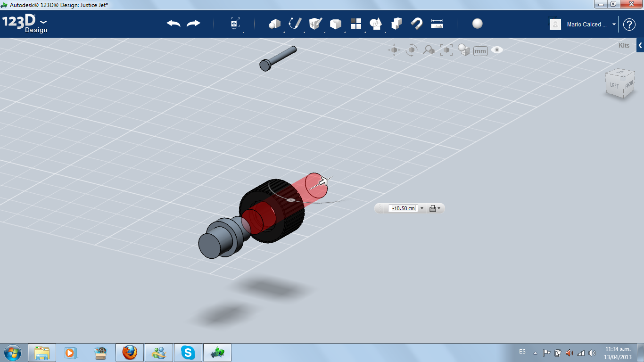Image resolution: width=644 pixels, height=362 pixels.
Task: Open the Sketch tools menu
Action: (x=295, y=24)
